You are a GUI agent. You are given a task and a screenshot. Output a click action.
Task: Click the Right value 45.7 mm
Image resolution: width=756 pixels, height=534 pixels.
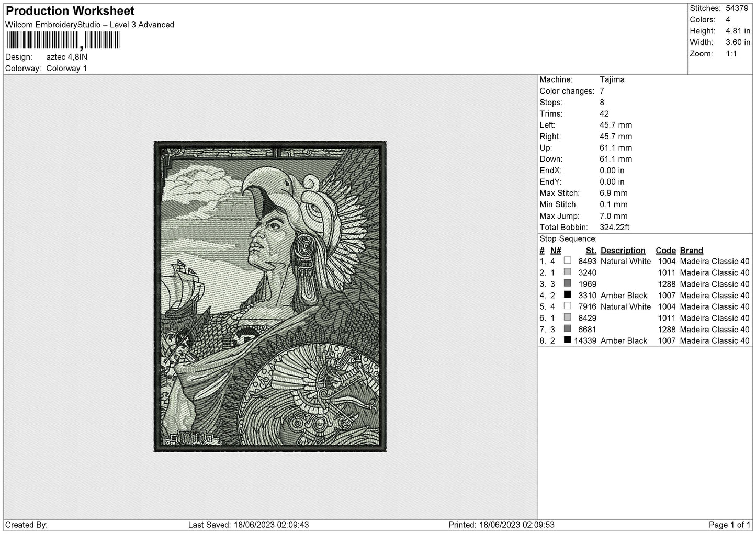[616, 137]
